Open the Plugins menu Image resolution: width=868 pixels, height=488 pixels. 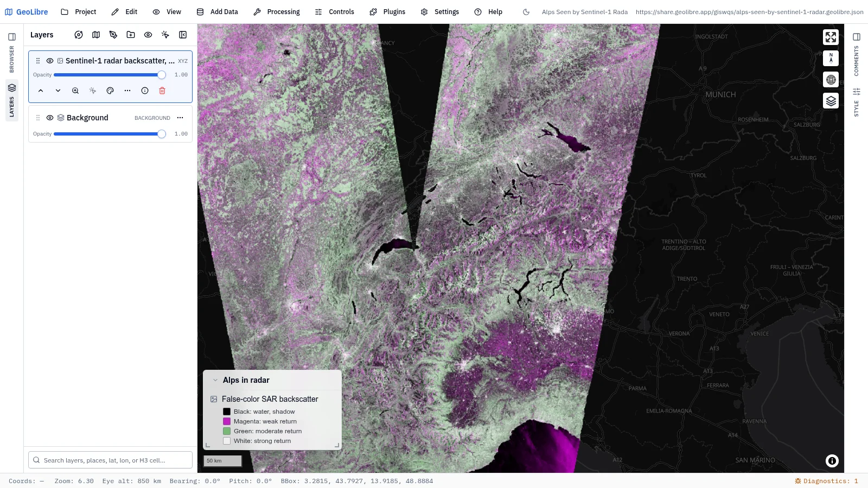click(x=387, y=12)
